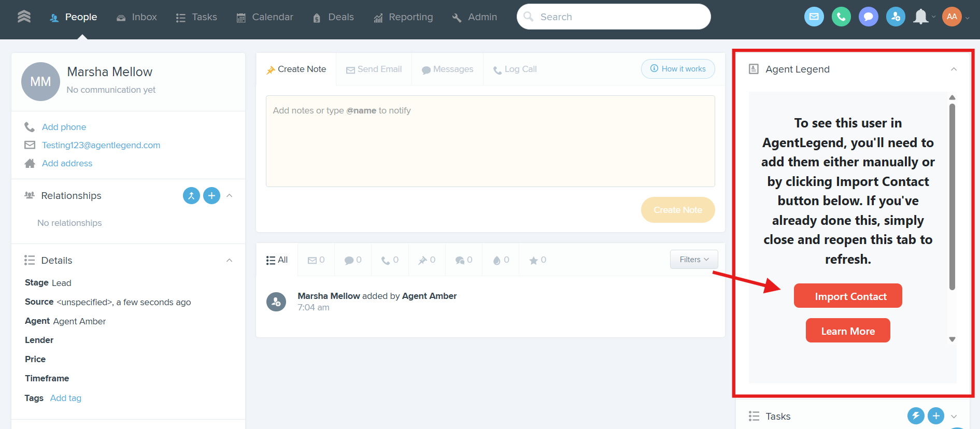
Task: Open the Filters dropdown
Action: pyautogui.click(x=694, y=259)
